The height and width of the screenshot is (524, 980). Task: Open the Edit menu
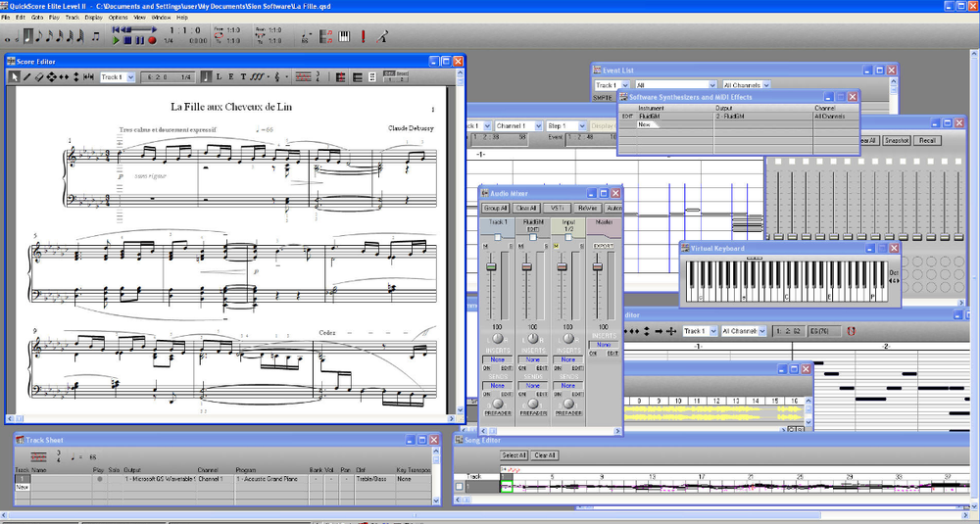coord(21,18)
